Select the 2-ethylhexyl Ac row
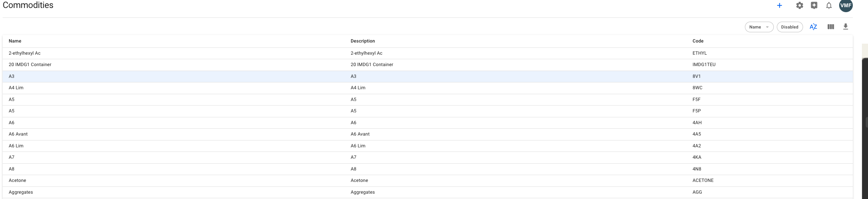This screenshot has height=199, width=868. tap(25, 53)
